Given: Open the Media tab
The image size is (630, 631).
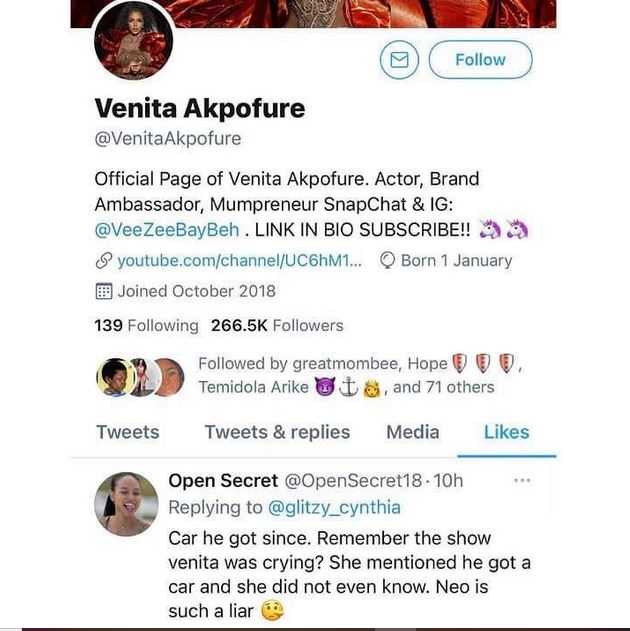Looking at the screenshot, I should pyautogui.click(x=413, y=432).
